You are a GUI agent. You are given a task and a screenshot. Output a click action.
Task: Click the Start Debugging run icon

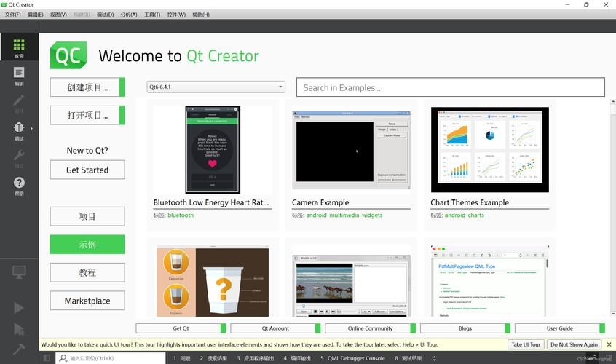[19, 329]
